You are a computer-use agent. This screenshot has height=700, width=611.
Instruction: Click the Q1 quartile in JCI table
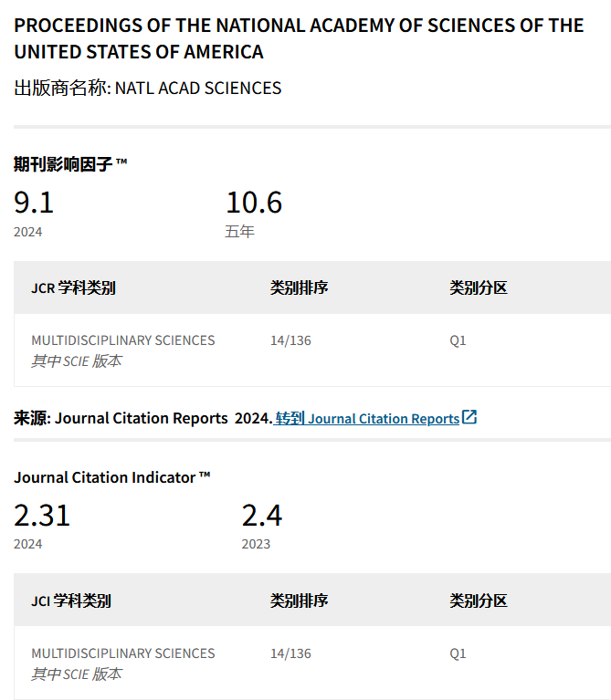click(458, 653)
